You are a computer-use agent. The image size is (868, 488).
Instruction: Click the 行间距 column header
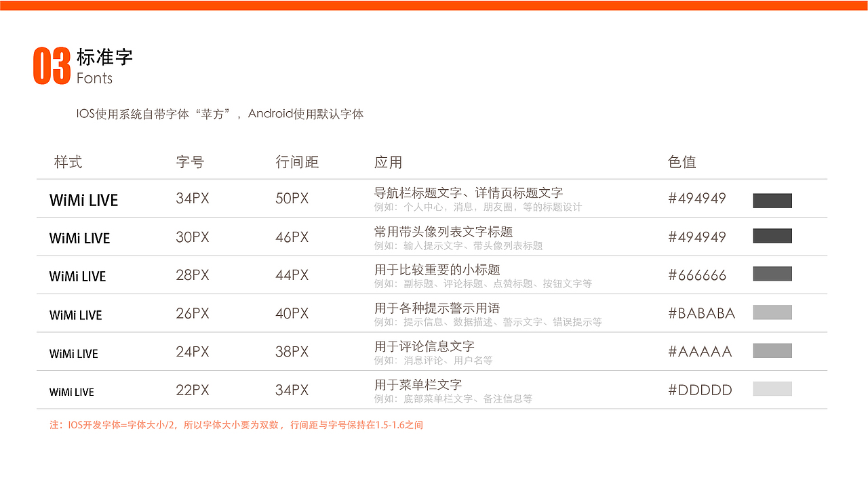(x=297, y=162)
